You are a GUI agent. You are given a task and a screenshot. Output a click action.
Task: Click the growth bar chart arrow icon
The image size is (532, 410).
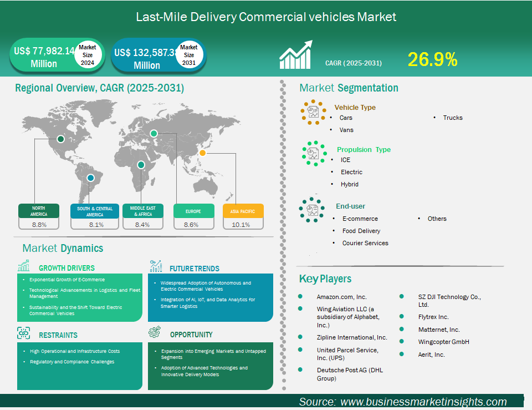click(x=295, y=55)
